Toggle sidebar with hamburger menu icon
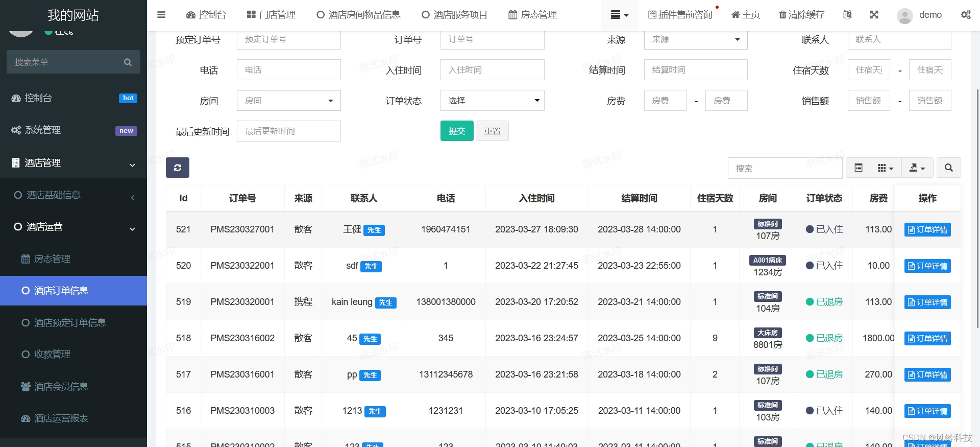The width and height of the screenshot is (980, 447). pyautogui.click(x=161, y=15)
